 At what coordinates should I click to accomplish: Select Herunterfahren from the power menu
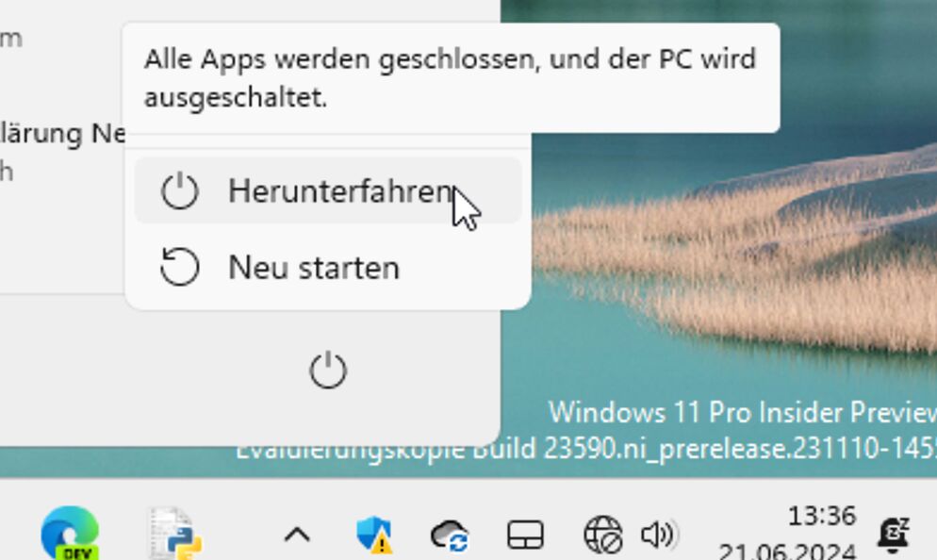[x=328, y=191]
